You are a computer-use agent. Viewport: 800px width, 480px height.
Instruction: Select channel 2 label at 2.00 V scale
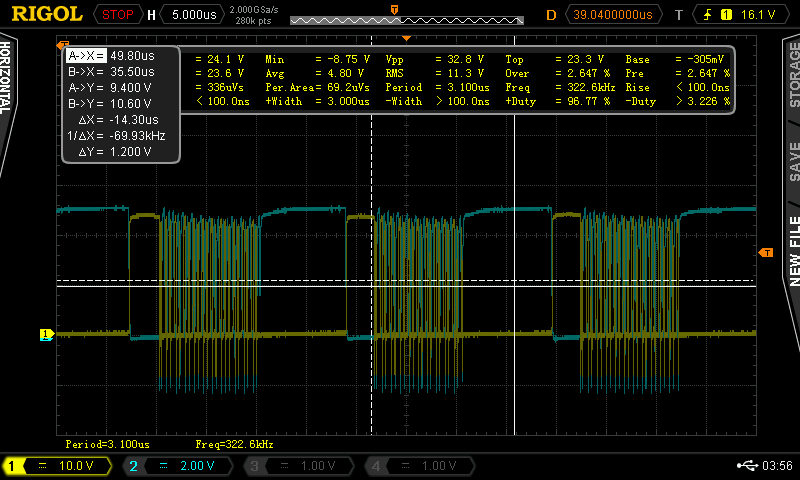[179, 466]
